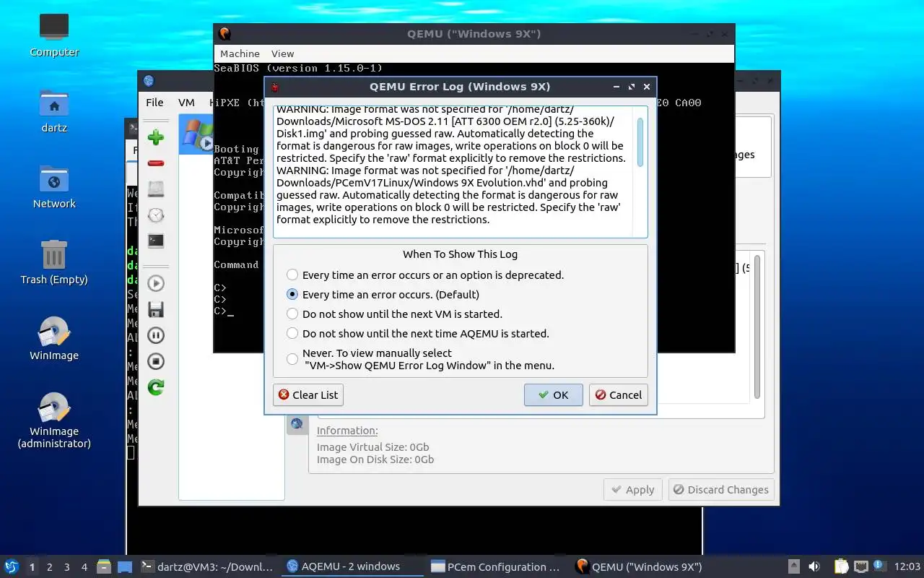Select the 'Never' show log radio option
This screenshot has width=924, height=578.
coord(421,359)
